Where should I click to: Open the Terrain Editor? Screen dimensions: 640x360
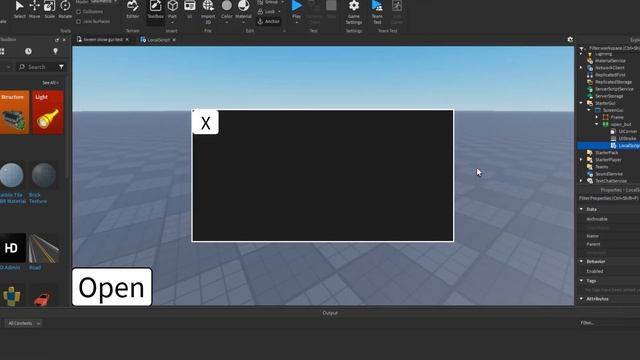pos(132,9)
